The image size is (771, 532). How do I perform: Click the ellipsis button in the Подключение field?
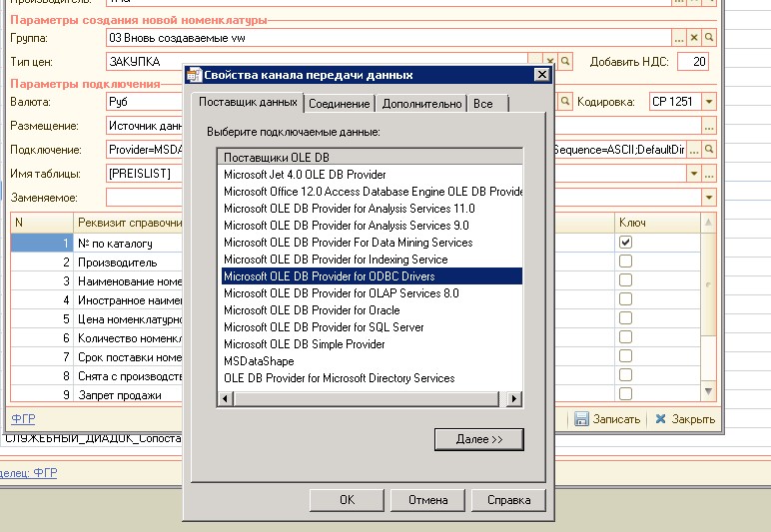pyautogui.click(x=694, y=150)
